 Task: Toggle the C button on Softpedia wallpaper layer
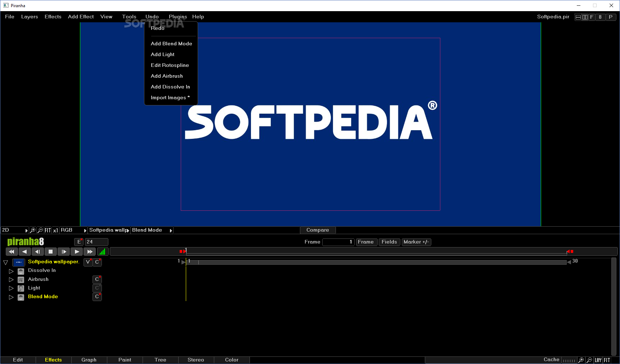coord(97,262)
